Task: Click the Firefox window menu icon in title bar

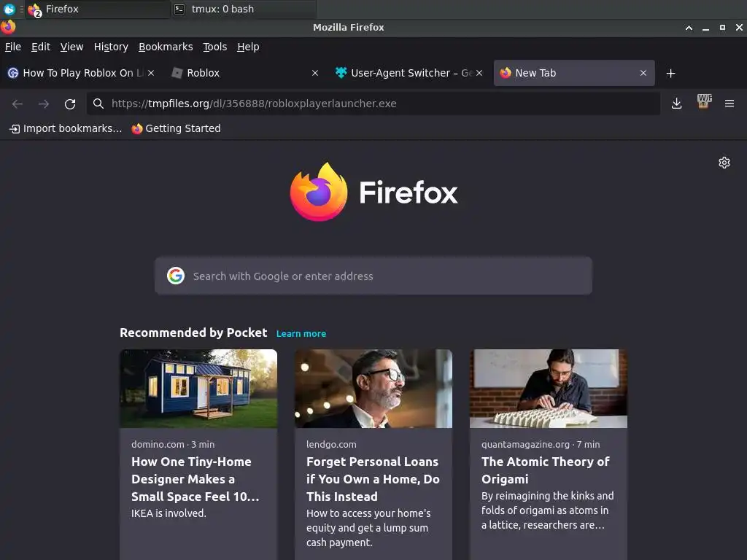Action: tap(8, 27)
